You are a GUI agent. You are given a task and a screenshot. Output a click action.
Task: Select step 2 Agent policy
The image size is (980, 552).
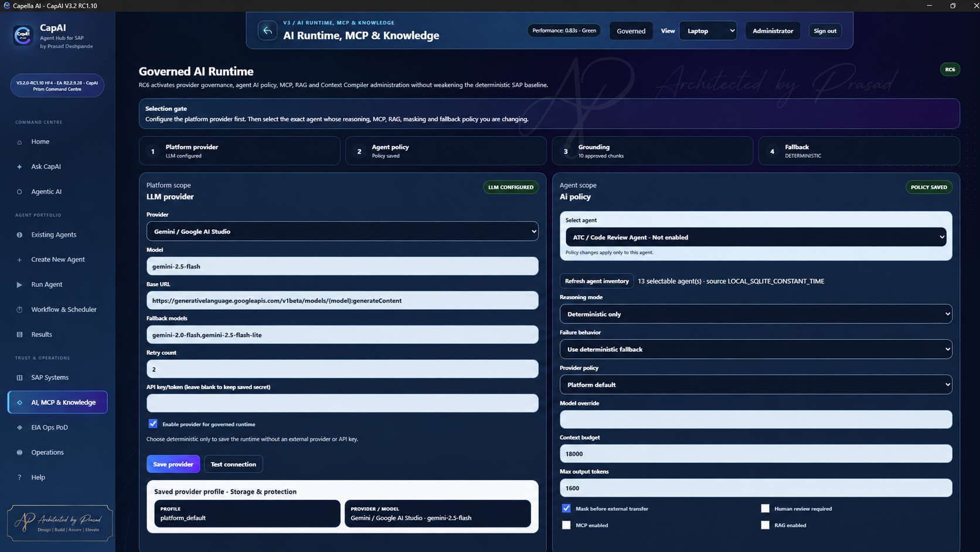point(446,151)
